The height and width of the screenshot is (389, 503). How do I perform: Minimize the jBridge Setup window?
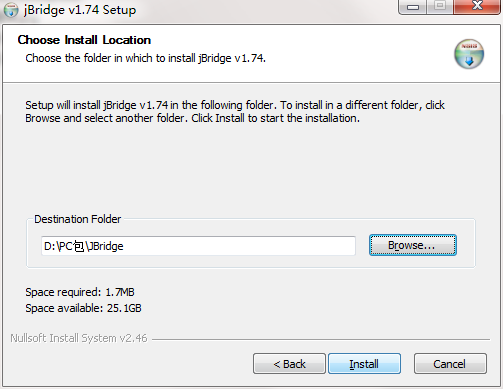coord(413,7)
